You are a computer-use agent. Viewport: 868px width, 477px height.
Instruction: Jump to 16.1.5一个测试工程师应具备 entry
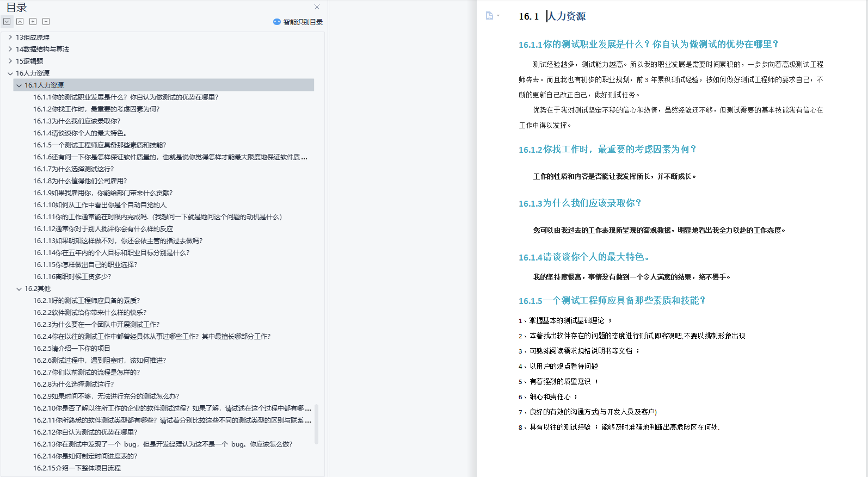(100, 145)
